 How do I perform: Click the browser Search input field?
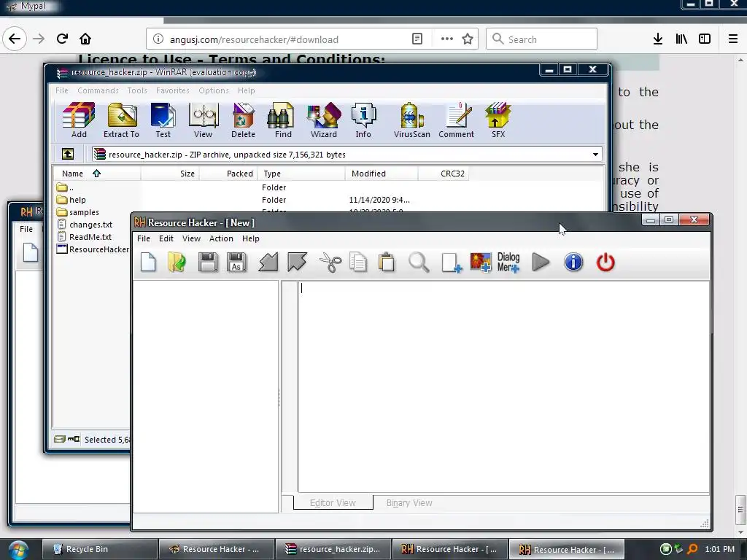click(541, 39)
